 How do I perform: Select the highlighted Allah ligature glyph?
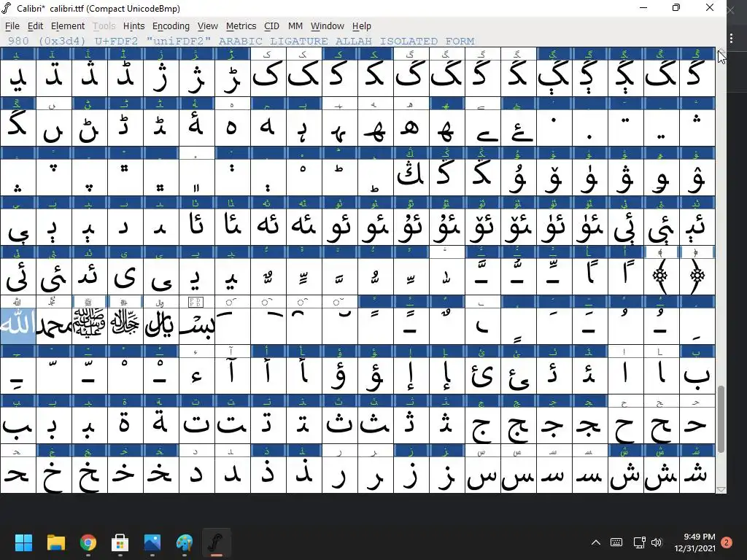18,326
